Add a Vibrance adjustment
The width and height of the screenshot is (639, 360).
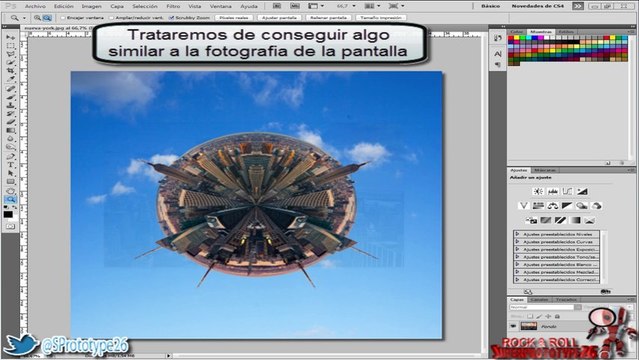(x=524, y=205)
